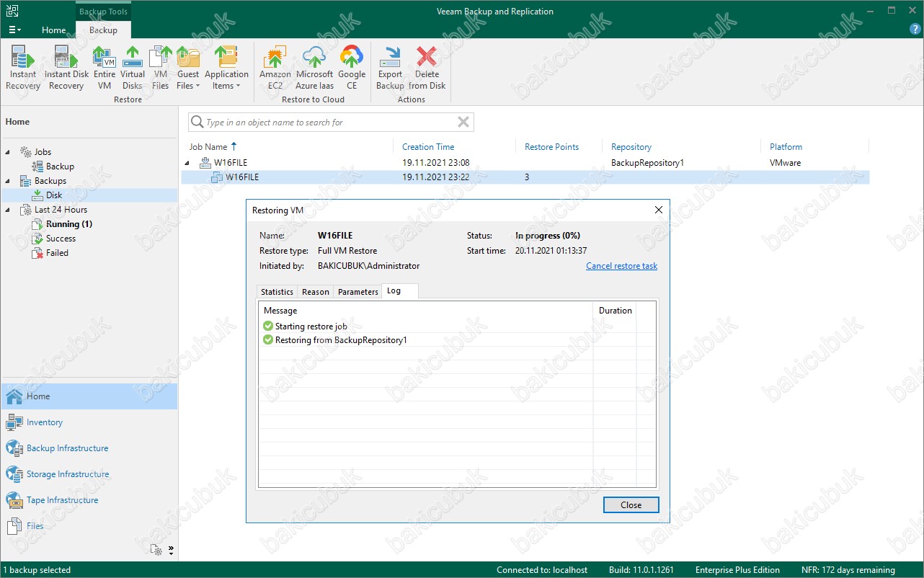Image resolution: width=924 pixels, height=578 pixels.
Task: Click the VM Files restore icon
Action: click(x=160, y=68)
